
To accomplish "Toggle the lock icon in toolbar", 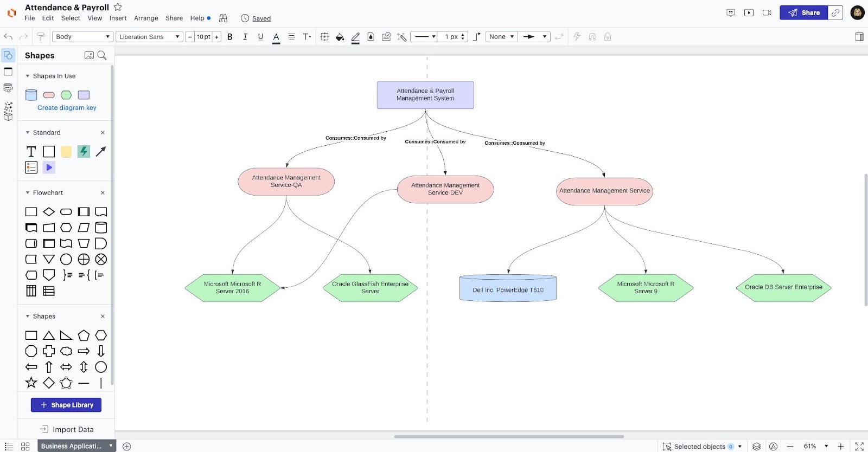I will tap(608, 37).
